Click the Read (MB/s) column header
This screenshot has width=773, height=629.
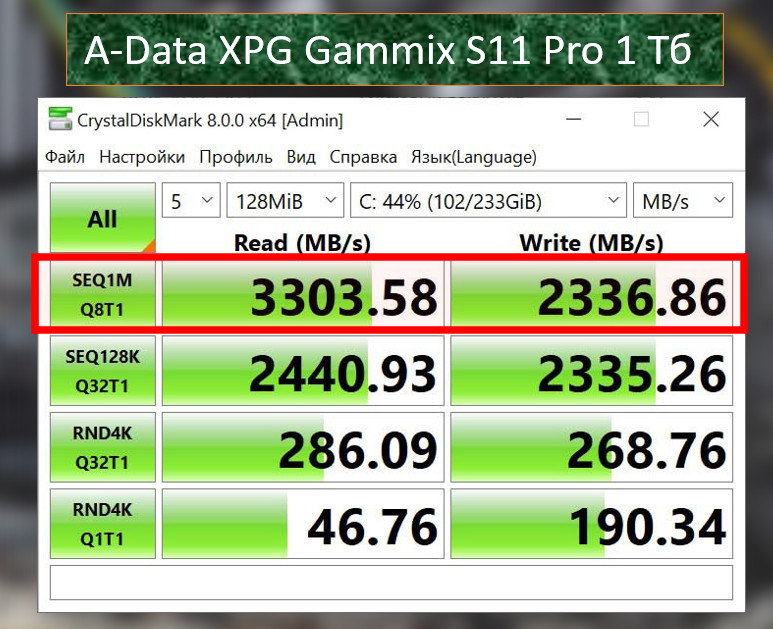click(302, 243)
